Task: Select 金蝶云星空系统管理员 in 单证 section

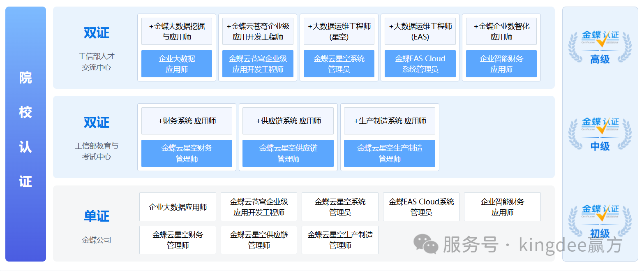Action: pyautogui.click(x=340, y=207)
